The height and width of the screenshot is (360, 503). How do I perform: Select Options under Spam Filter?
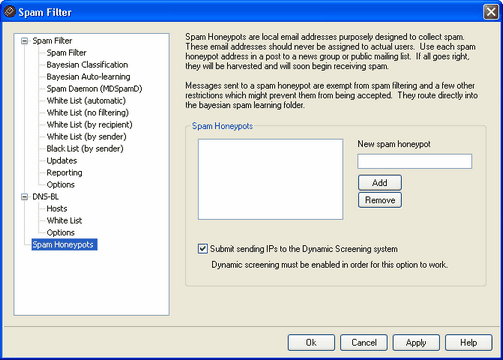pyautogui.click(x=61, y=185)
